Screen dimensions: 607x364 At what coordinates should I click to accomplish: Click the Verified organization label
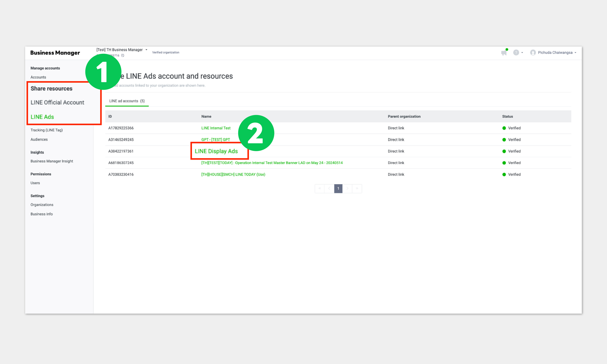(x=166, y=53)
